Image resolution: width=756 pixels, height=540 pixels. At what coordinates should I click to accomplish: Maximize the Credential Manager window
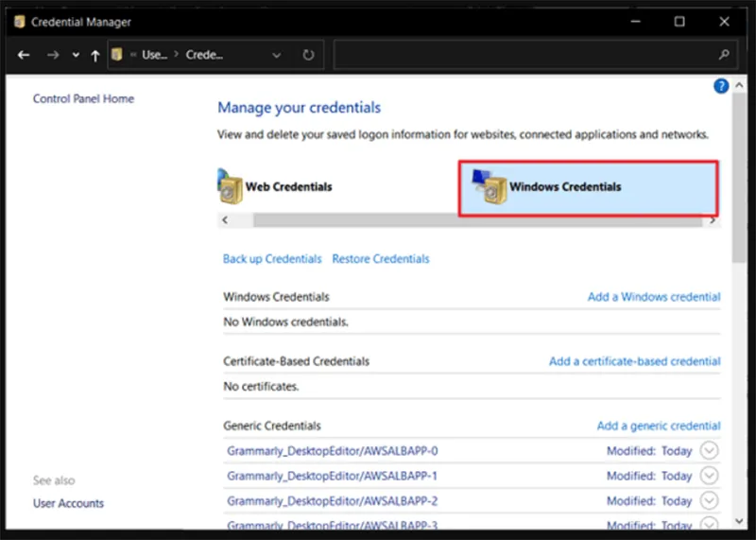coord(679,22)
